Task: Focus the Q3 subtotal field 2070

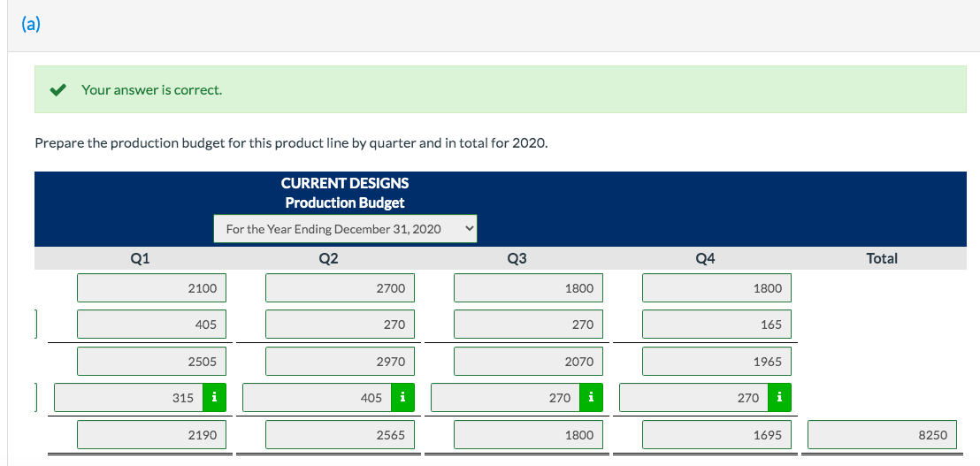Action: [529, 361]
